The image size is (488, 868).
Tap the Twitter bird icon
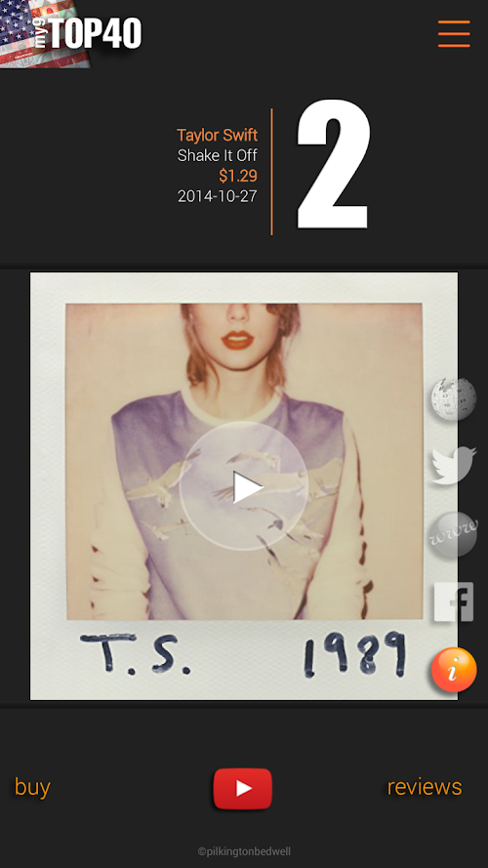coord(454,466)
